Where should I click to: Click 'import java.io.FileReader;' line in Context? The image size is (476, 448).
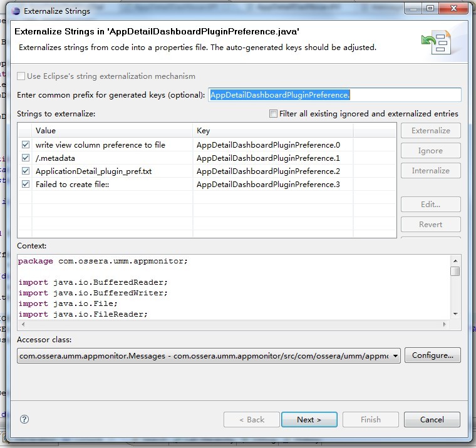pos(83,314)
